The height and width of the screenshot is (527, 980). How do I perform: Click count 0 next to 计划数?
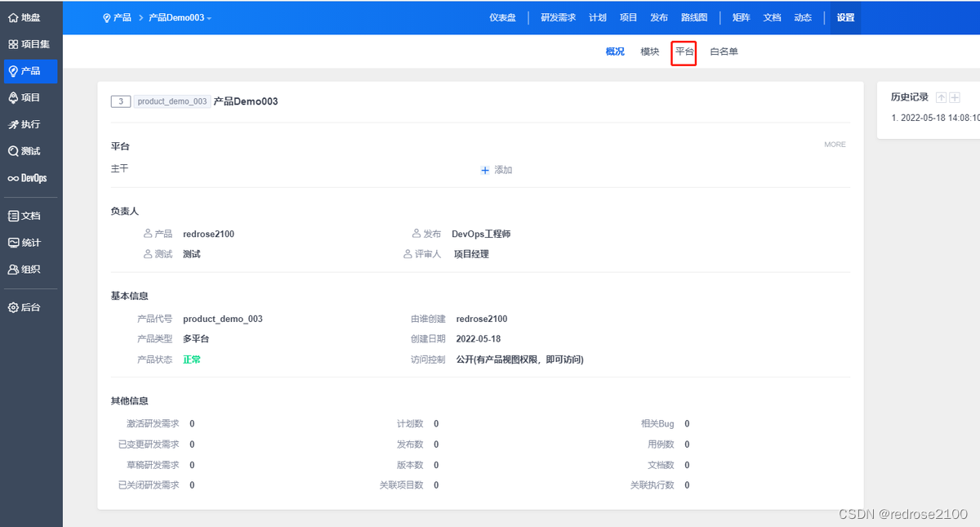click(436, 424)
